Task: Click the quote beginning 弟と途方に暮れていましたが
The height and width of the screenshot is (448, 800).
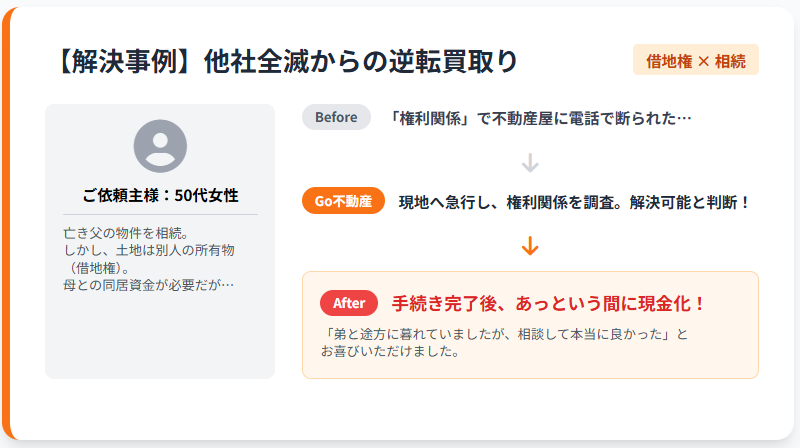Action: [506, 333]
